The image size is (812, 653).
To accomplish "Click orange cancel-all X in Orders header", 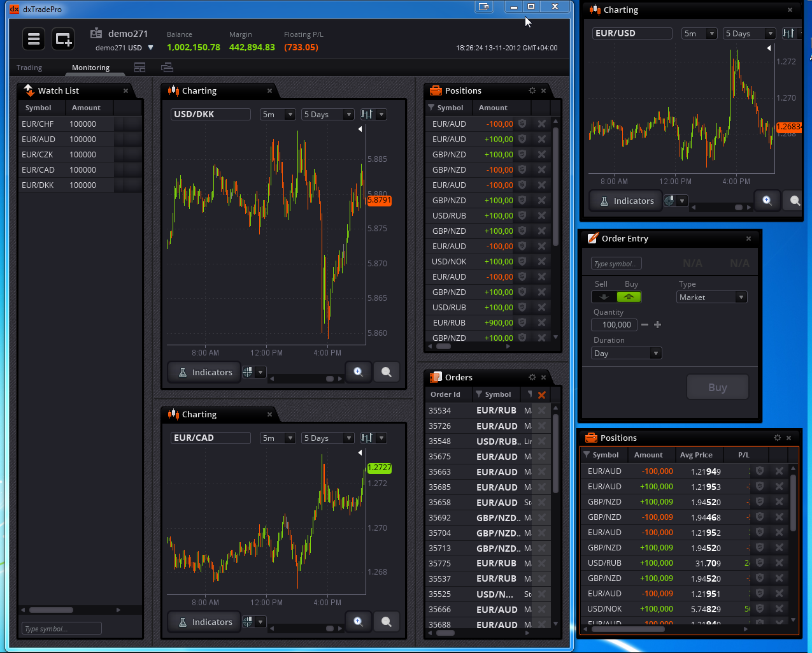I will tap(541, 395).
